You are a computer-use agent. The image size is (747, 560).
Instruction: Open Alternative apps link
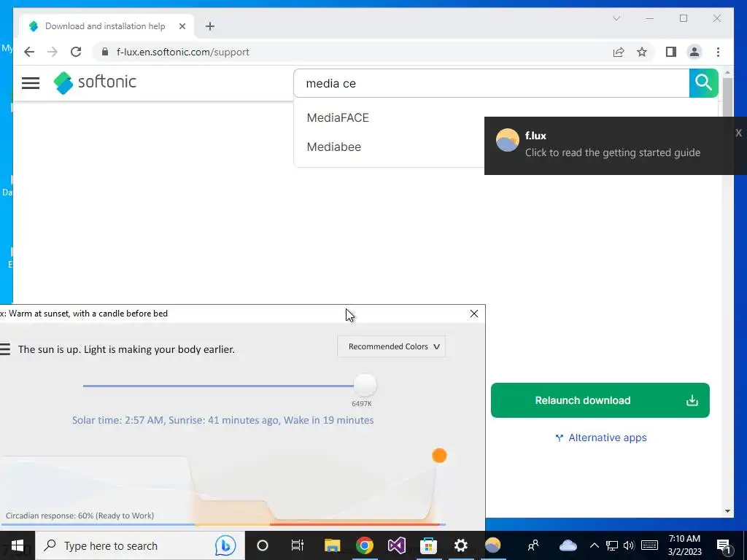[601, 437]
